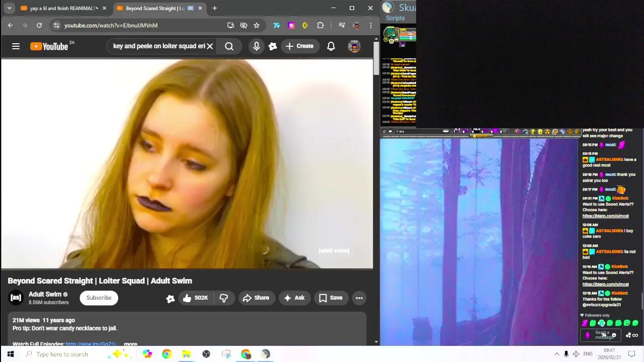Click sparkle icon left of like button
Image resolution: width=644 pixels, height=362 pixels.
point(171,299)
